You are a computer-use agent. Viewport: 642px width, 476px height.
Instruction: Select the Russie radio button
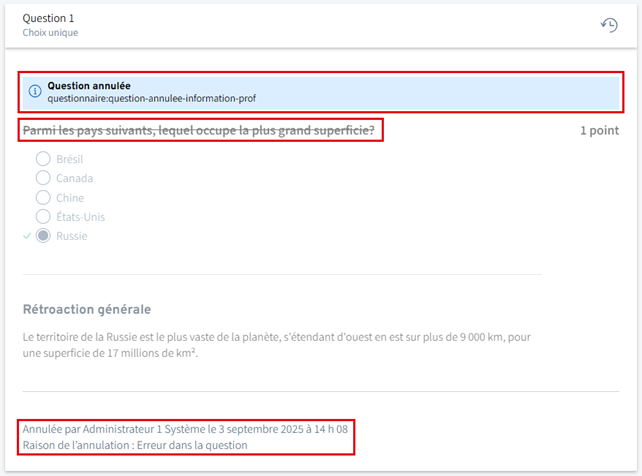[x=43, y=236]
